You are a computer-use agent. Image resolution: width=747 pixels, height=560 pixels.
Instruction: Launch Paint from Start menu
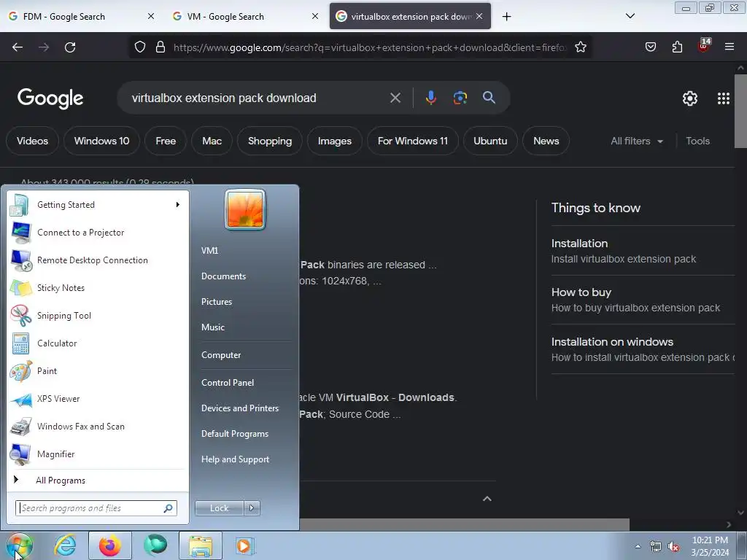98,371
